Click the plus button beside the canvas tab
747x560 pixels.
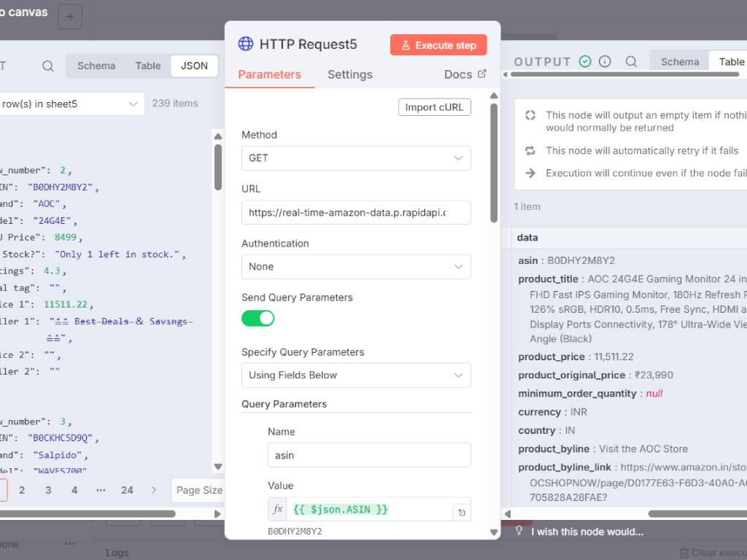70,16
